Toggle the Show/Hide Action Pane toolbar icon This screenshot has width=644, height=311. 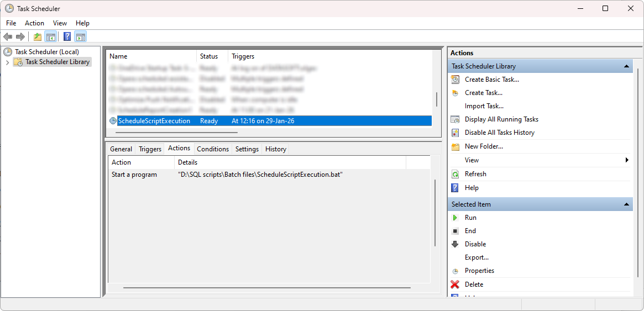(x=81, y=37)
